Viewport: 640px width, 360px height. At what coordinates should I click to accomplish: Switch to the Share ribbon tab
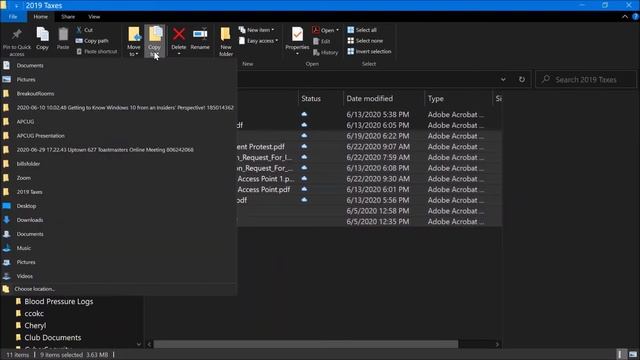pos(68,17)
